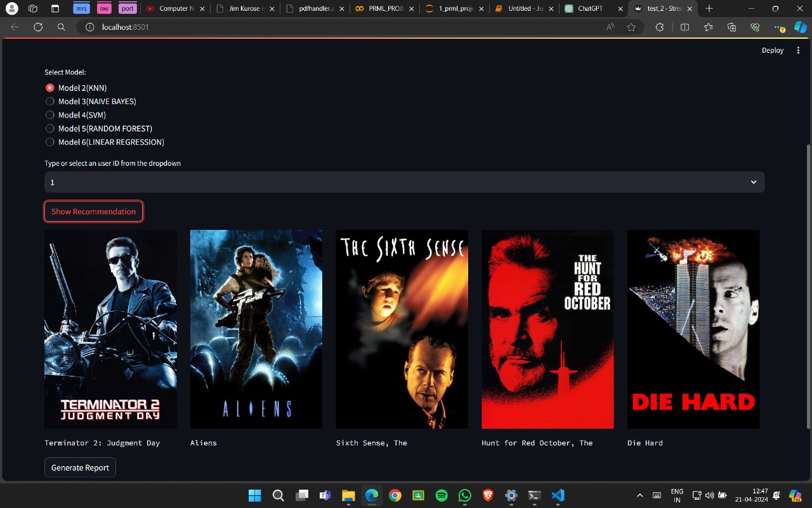Click the browser back arrow
The height and width of the screenshot is (508, 812).
[15, 27]
